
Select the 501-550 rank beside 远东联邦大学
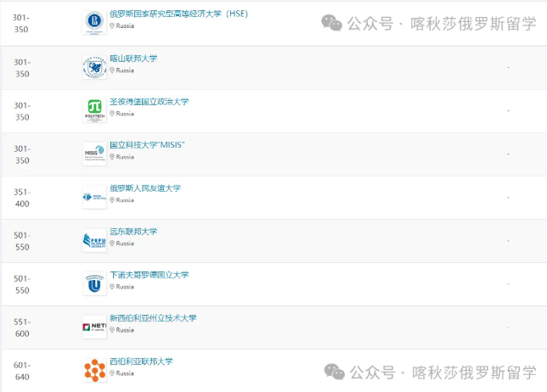22,241
